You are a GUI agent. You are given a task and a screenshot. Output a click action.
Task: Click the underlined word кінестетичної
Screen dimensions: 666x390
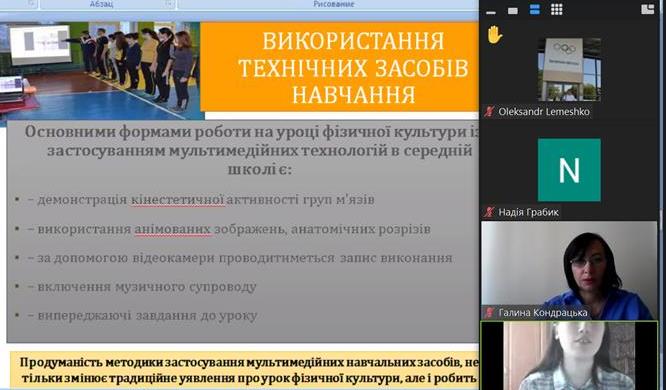point(178,200)
